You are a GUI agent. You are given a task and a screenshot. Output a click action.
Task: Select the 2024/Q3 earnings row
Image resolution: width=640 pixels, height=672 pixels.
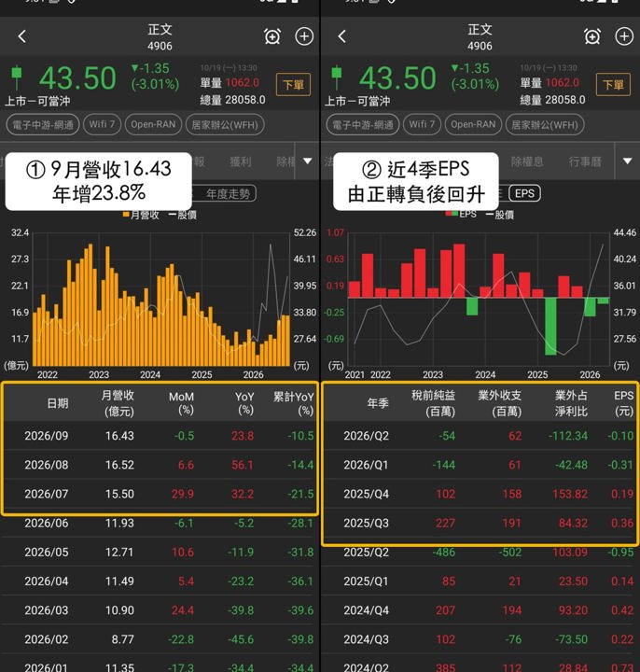tap(480, 639)
